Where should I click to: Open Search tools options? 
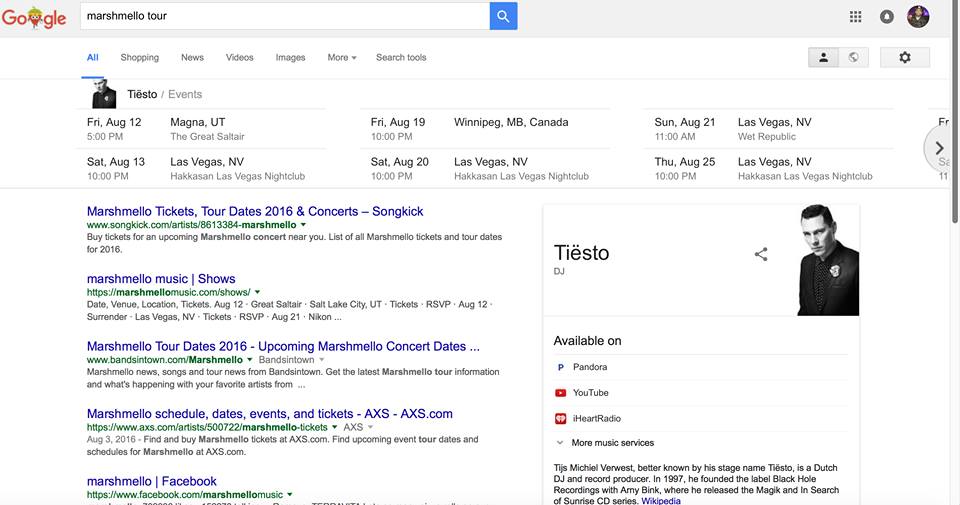401,58
